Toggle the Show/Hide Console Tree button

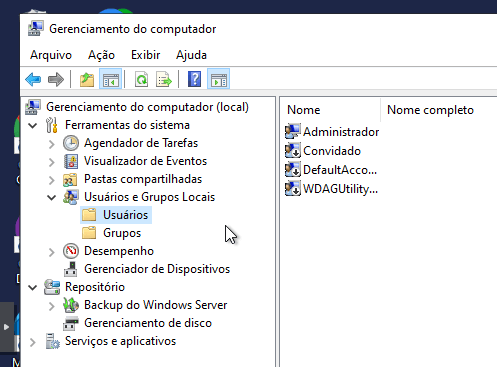[x=110, y=80]
